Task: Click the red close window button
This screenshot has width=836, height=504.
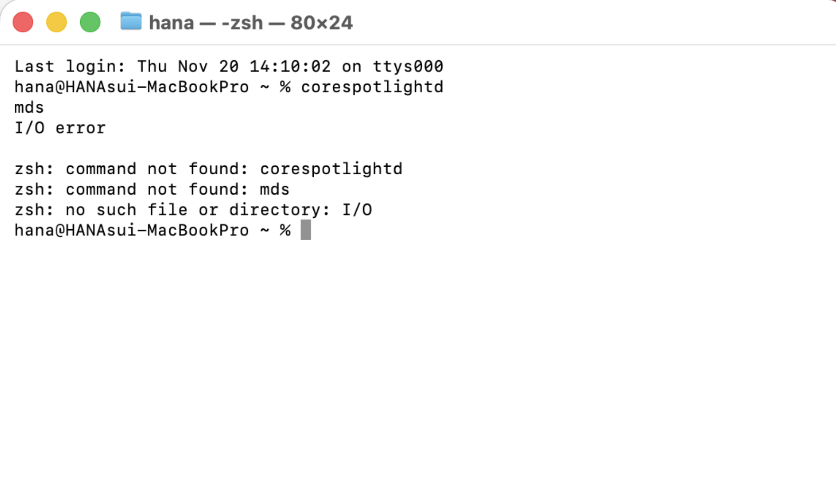Action: [x=23, y=22]
